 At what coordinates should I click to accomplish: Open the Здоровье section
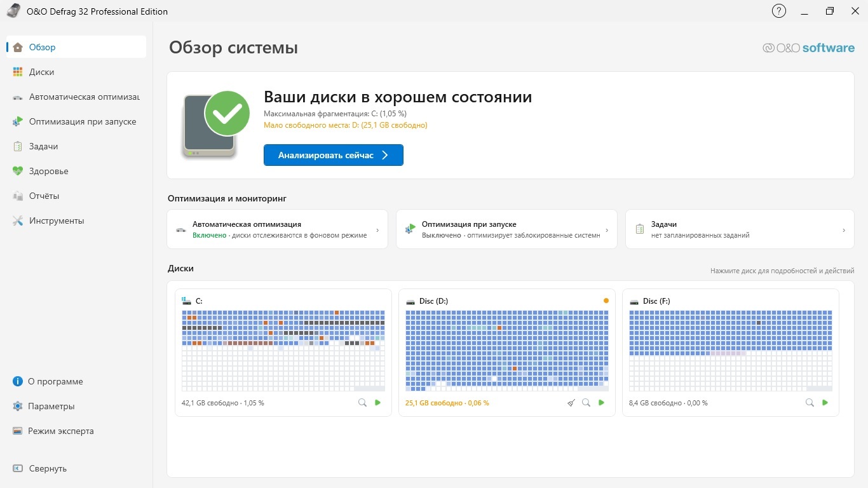pyautogui.click(x=76, y=171)
